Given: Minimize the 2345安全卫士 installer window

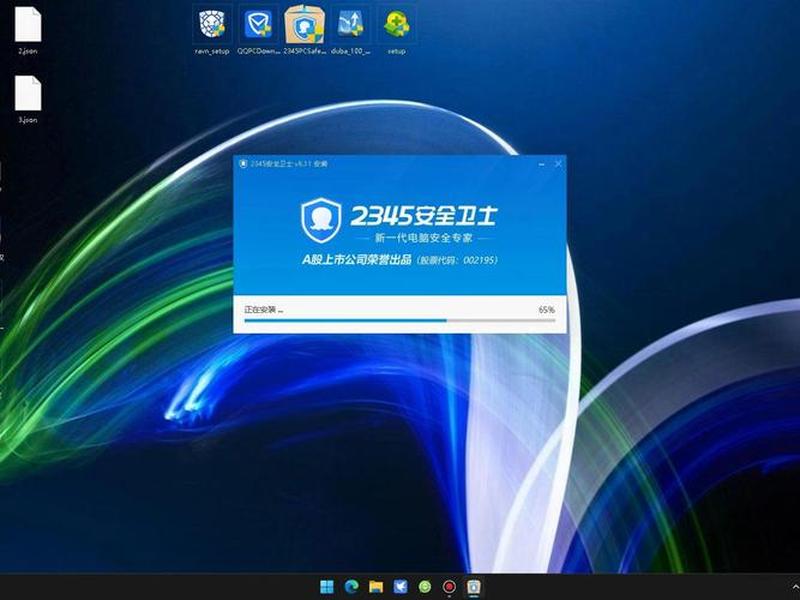Looking at the screenshot, I should [x=541, y=164].
